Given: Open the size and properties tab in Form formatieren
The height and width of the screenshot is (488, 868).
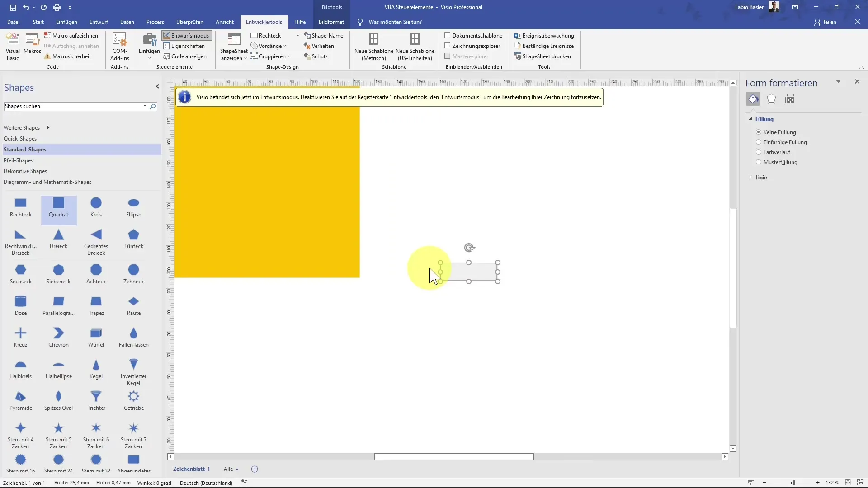Looking at the screenshot, I should (x=789, y=99).
